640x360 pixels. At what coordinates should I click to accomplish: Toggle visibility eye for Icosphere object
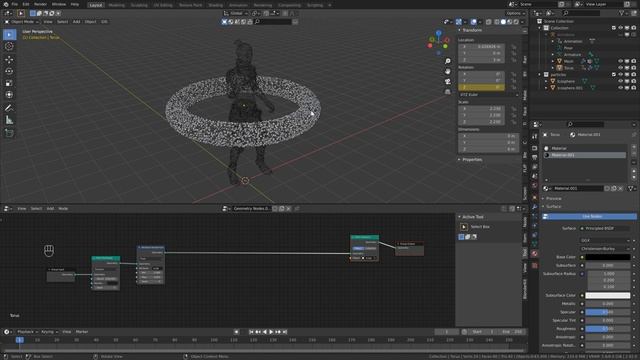click(620, 81)
